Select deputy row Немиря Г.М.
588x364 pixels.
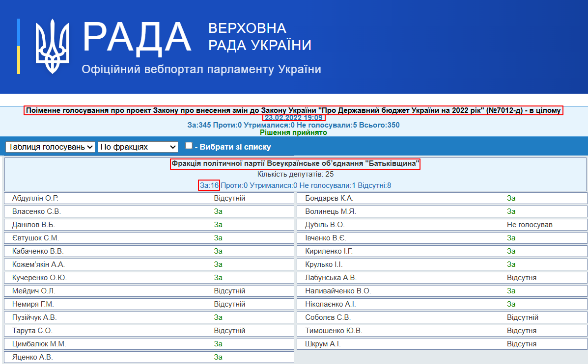click(x=149, y=304)
